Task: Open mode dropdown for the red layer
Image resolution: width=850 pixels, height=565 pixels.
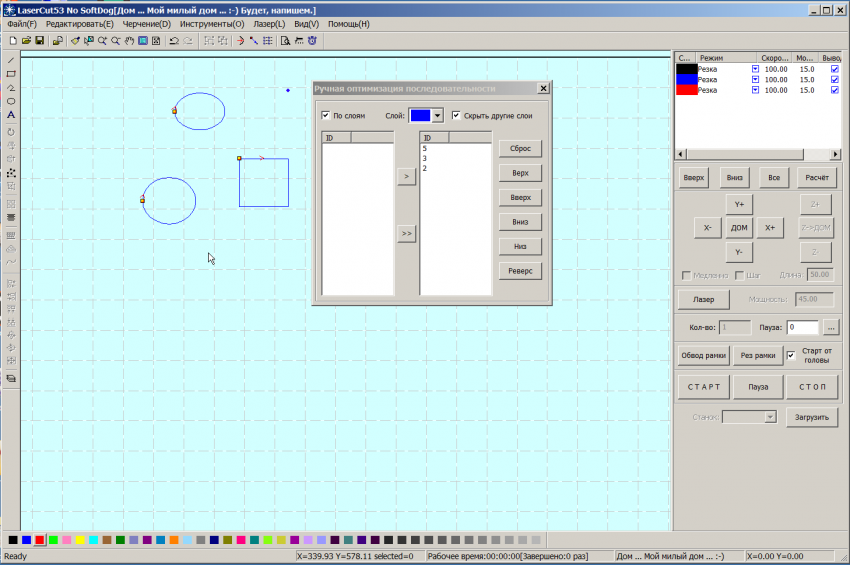Action: click(x=755, y=90)
